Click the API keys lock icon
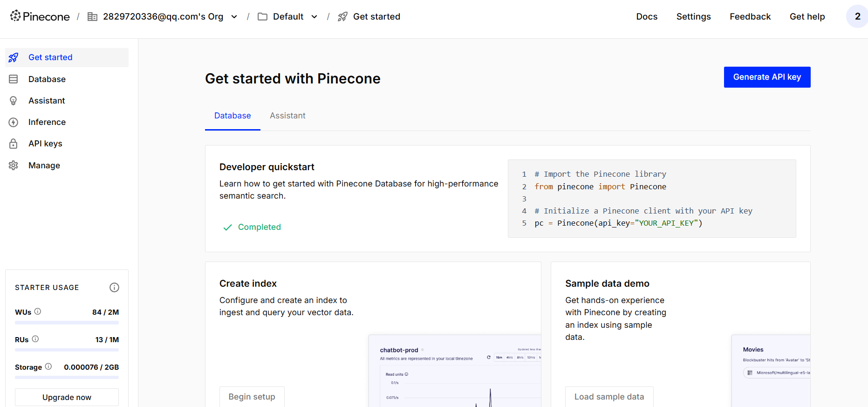 (x=14, y=144)
